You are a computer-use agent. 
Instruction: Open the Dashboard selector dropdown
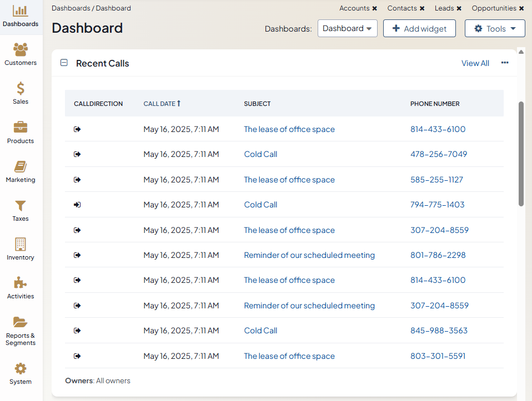coord(347,28)
